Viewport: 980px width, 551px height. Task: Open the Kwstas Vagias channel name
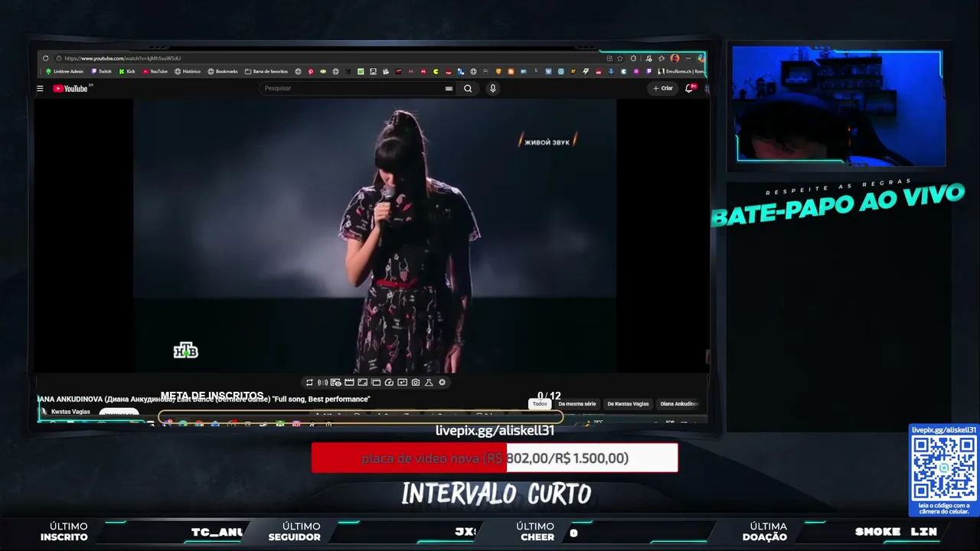click(x=70, y=412)
